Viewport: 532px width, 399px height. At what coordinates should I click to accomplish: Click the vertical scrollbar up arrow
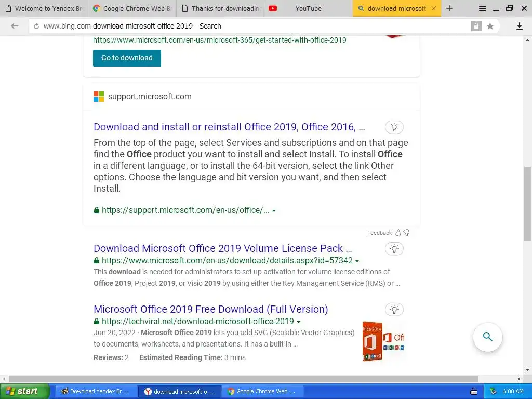(527, 39)
